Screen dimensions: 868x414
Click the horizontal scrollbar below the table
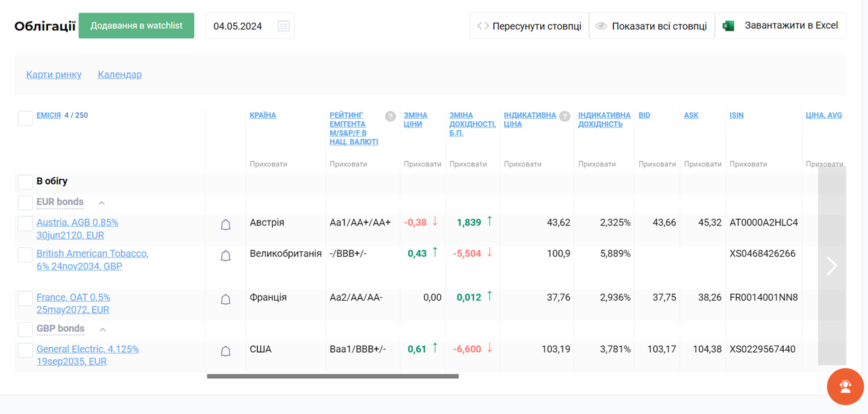point(332,376)
